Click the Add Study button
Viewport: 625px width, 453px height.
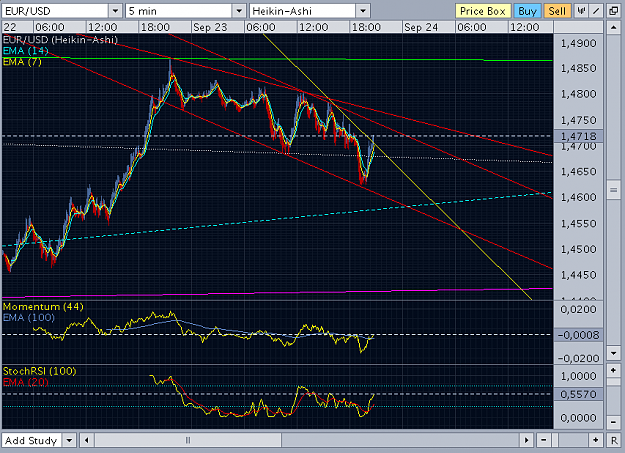[x=31, y=440]
